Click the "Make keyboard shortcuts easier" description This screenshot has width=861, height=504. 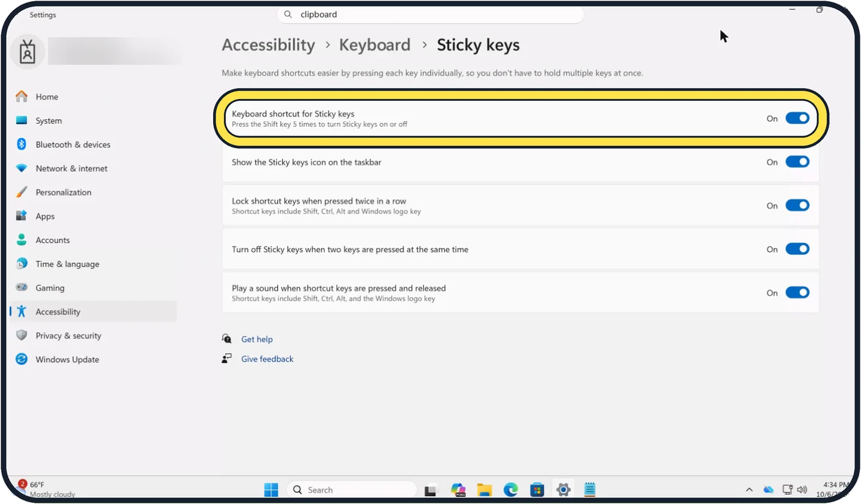(432, 73)
